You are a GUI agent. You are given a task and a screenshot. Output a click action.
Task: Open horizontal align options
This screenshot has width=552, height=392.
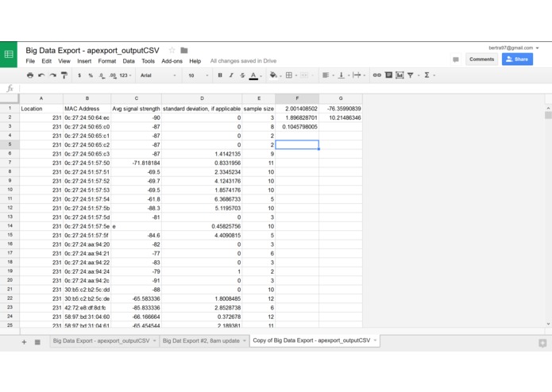(326, 75)
